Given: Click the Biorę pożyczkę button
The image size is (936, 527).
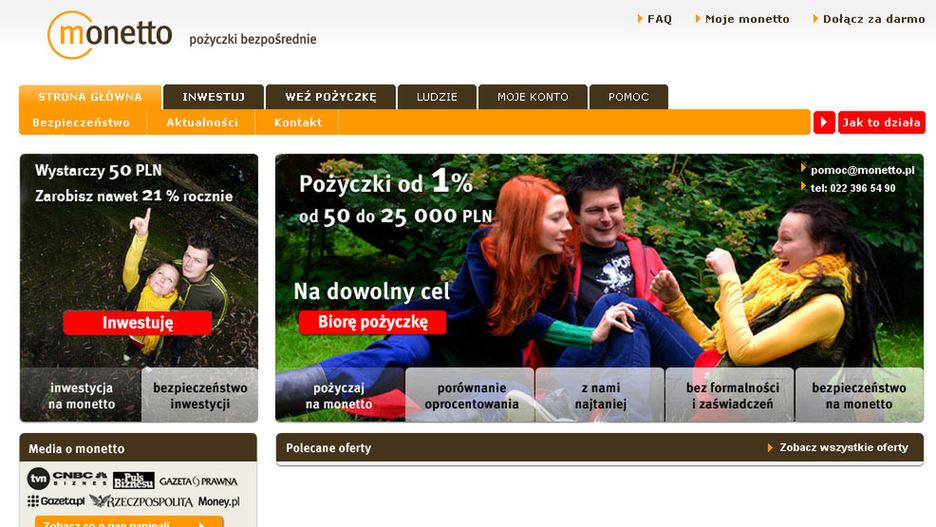Looking at the screenshot, I should tap(372, 322).
